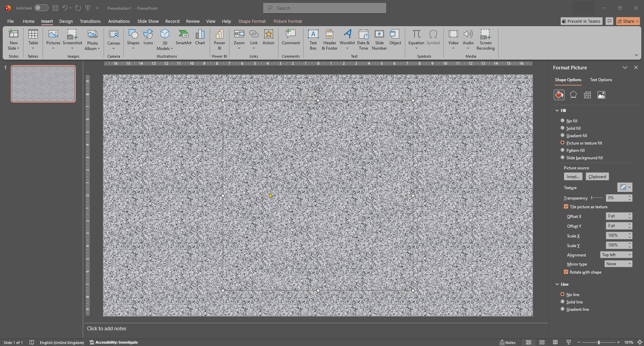Open the Shapes gallery

[133, 39]
